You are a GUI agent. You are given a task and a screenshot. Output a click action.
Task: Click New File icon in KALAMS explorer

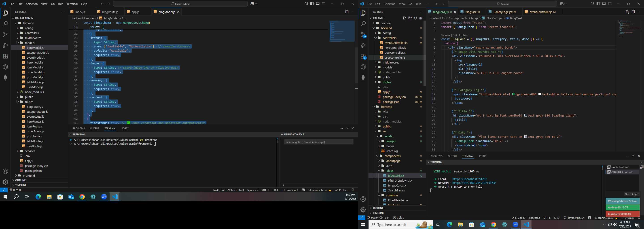coord(405,18)
